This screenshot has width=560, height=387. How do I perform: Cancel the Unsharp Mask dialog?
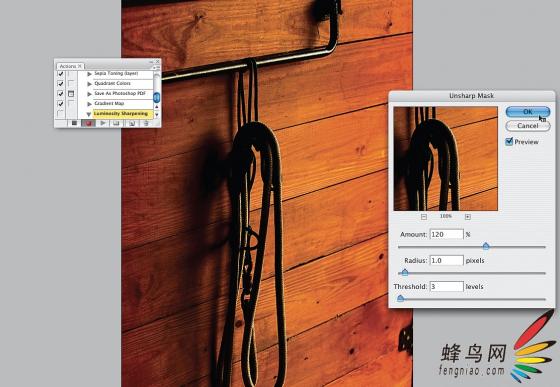tap(528, 126)
